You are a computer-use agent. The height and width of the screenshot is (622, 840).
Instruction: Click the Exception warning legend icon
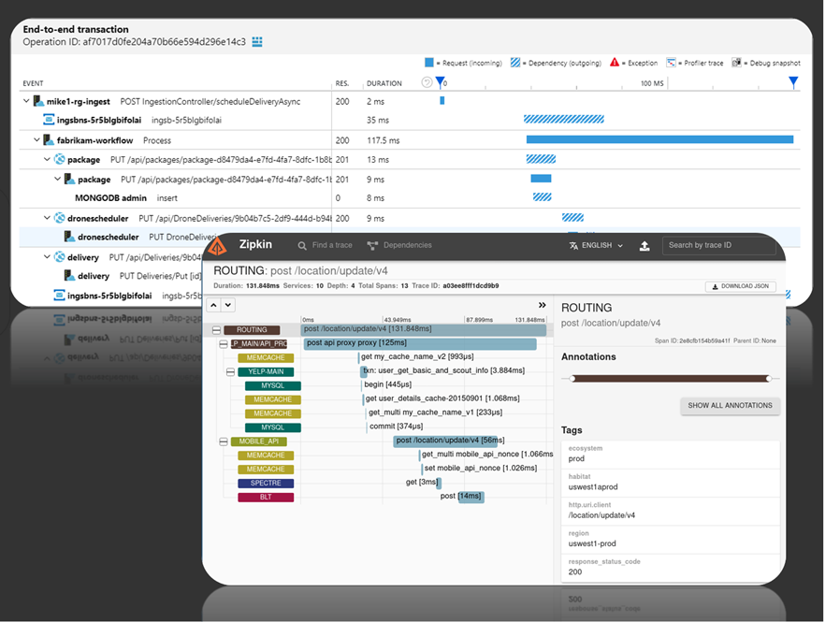click(x=615, y=62)
